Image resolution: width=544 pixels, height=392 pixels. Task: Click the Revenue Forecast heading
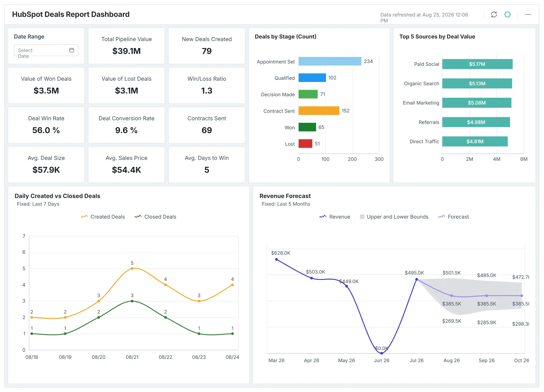click(285, 196)
